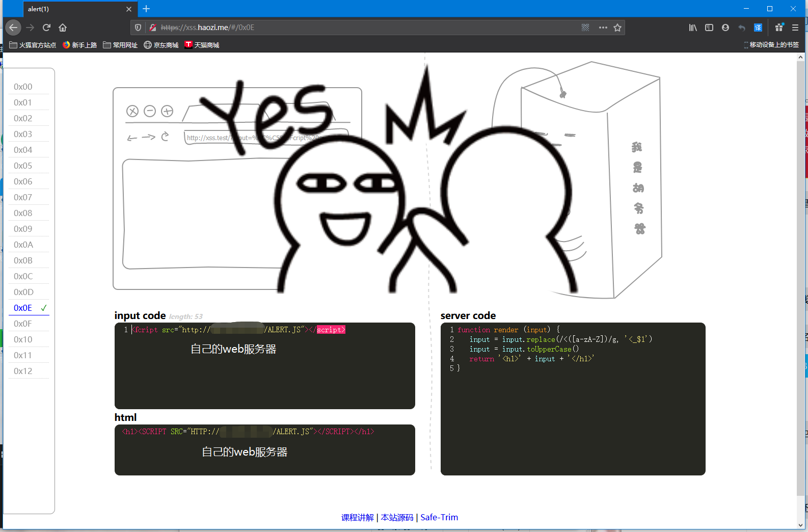Image resolution: width=808 pixels, height=532 pixels.
Task: Open the Firefox account icon
Action: tap(725, 28)
